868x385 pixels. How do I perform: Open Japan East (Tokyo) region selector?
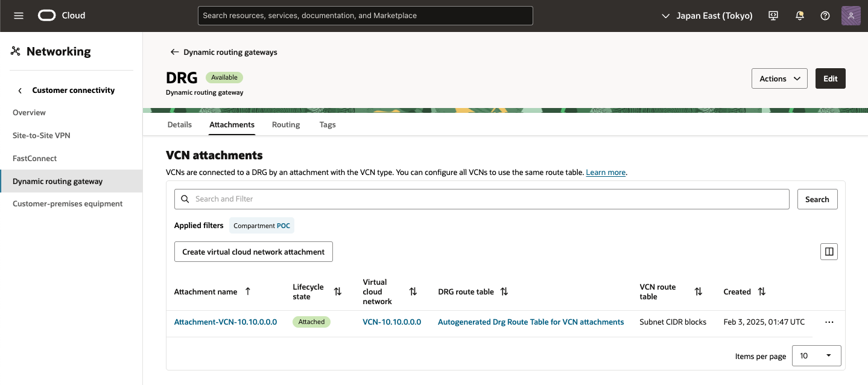pos(707,16)
